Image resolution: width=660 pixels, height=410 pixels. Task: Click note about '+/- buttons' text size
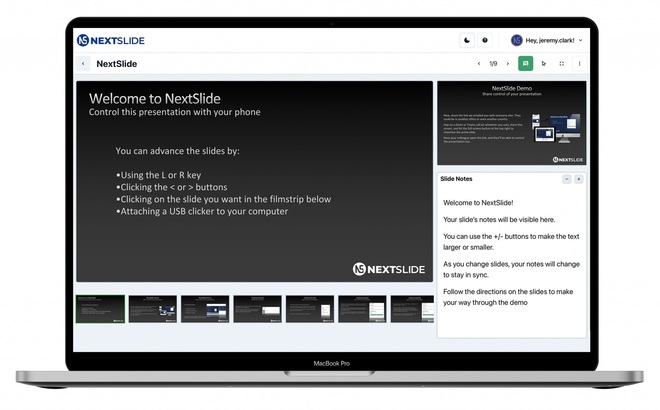pyautogui.click(x=511, y=242)
